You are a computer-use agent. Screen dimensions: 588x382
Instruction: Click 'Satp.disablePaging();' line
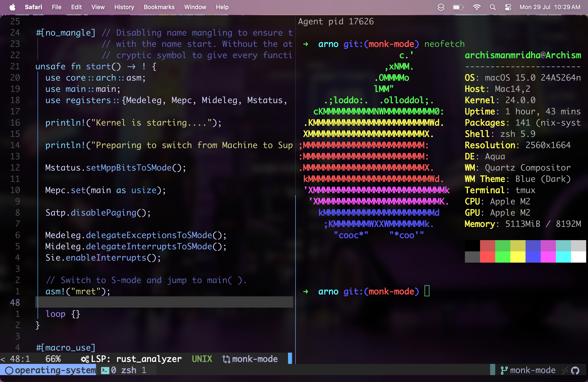coord(98,213)
